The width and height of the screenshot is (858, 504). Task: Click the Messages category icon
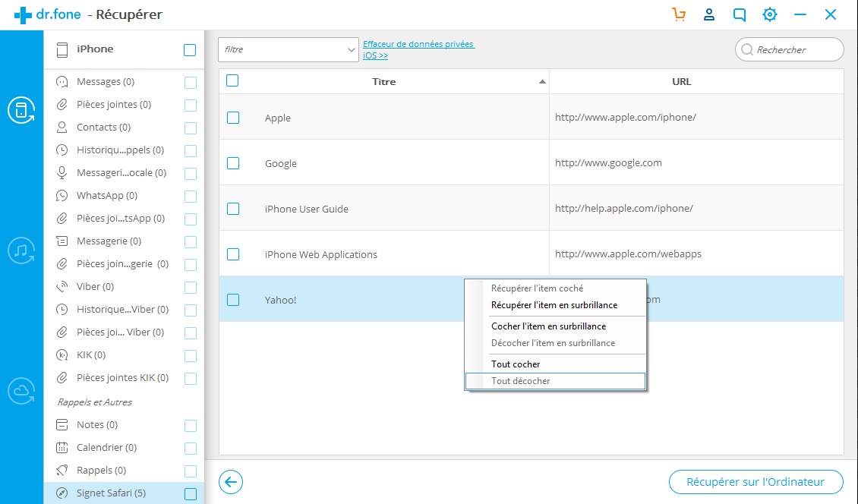62,82
